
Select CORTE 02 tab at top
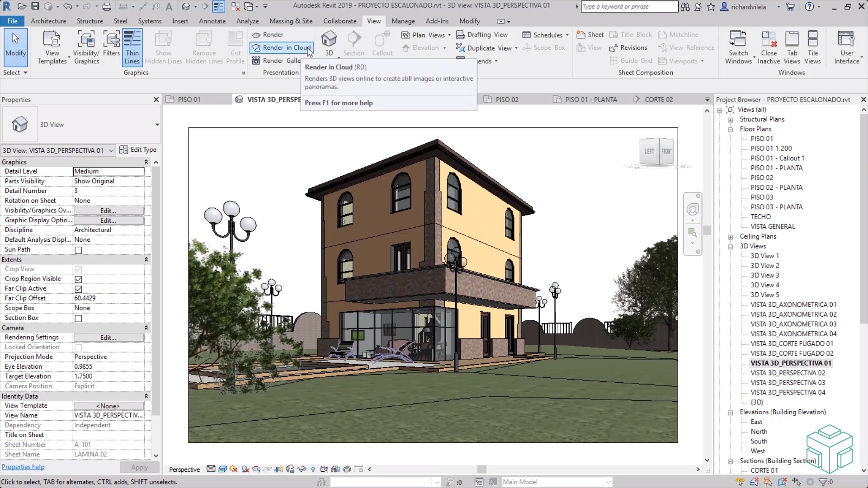659,99
